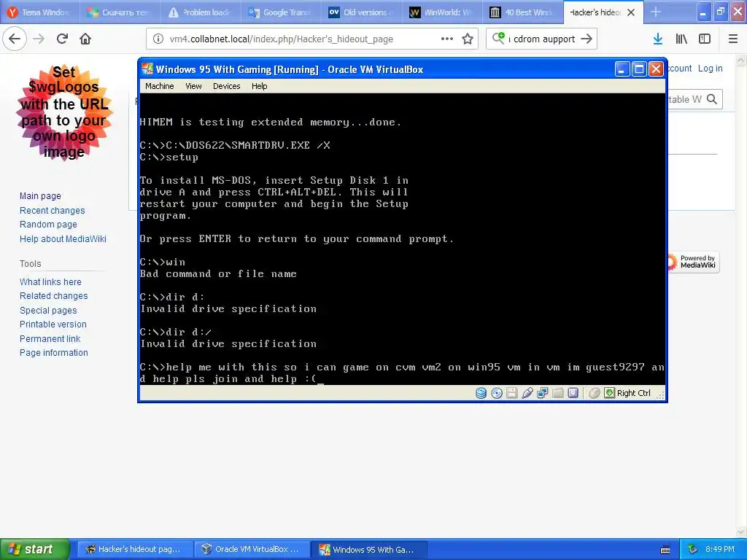Screen dimensions: 747x560
Task: Switch to Oracle VM VirtualBox taskbar button
Action: (x=252, y=550)
